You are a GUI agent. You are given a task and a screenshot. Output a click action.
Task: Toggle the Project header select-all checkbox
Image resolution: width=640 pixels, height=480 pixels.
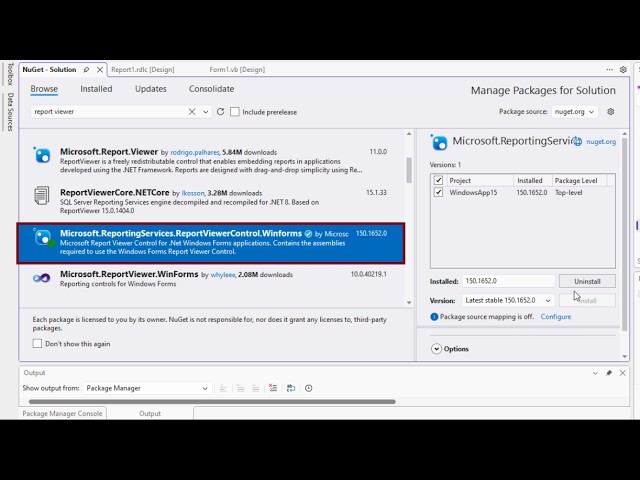coord(438,180)
